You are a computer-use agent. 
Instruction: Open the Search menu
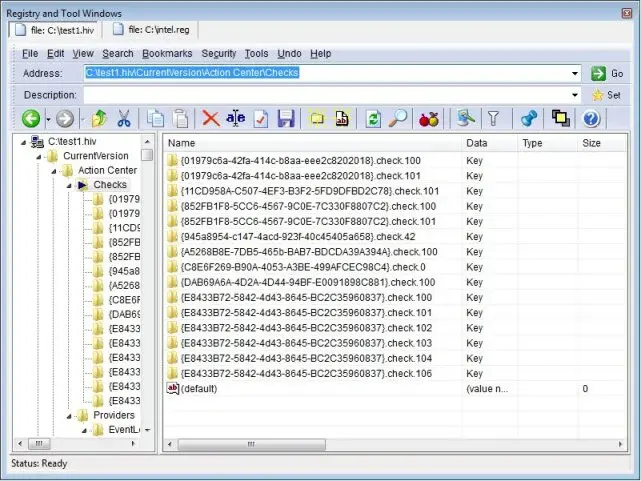coord(118,54)
